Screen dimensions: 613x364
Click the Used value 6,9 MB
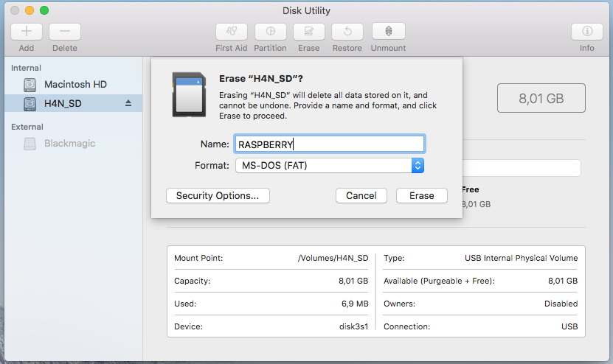355,304
